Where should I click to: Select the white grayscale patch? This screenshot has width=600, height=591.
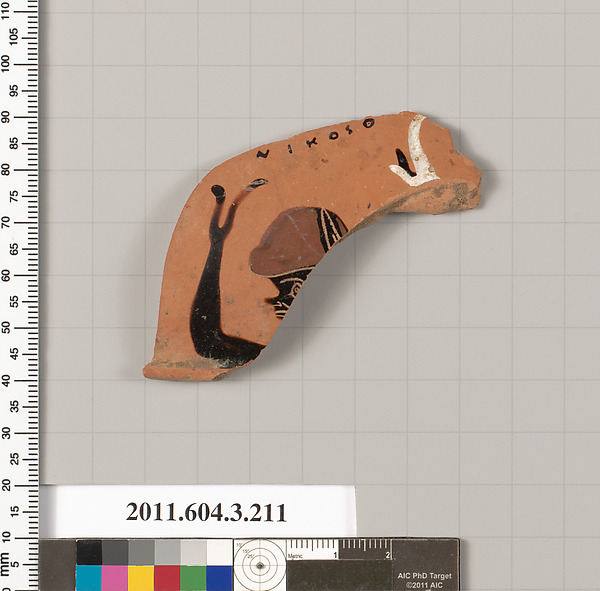pyautogui.click(x=219, y=552)
